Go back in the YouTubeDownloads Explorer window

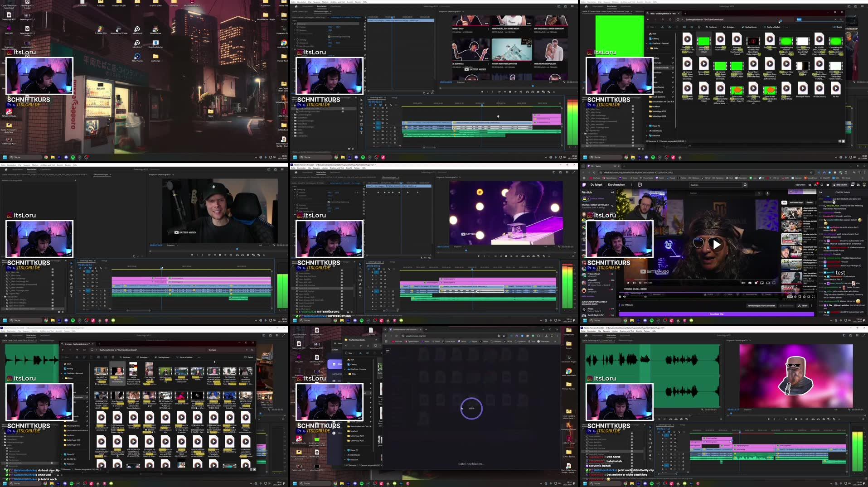648,19
